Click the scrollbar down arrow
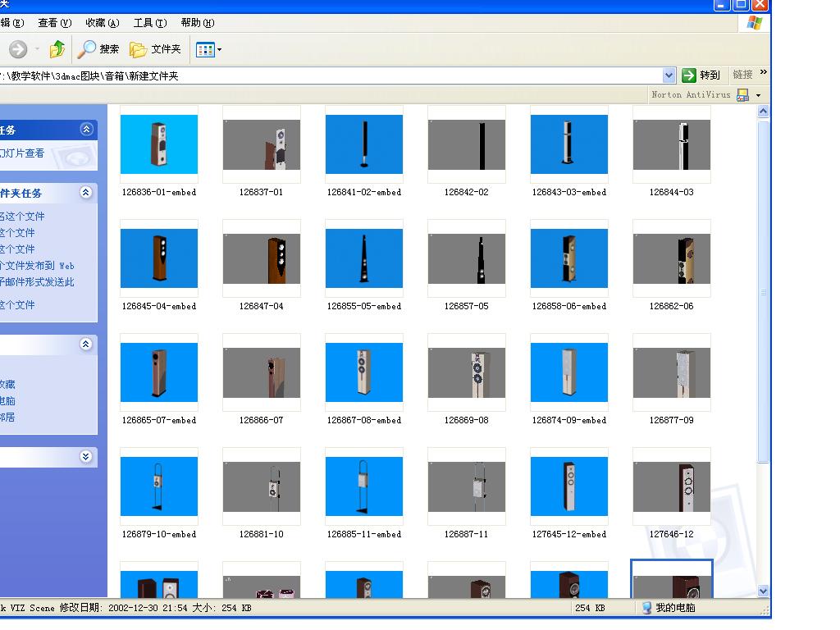 [764, 591]
